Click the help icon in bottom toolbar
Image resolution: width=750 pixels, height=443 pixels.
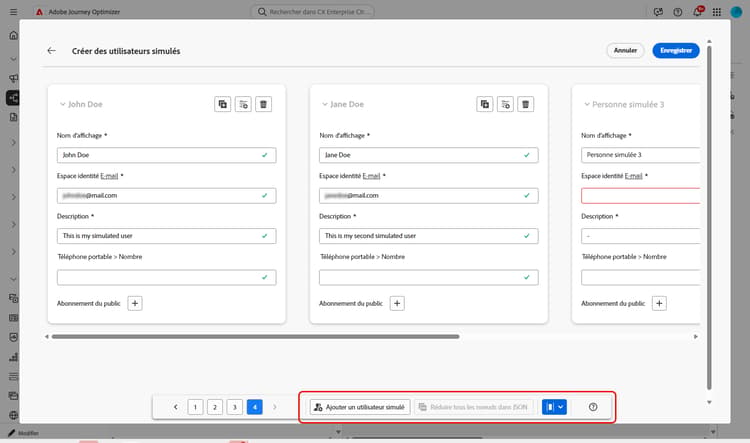pyautogui.click(x=593, y=407)
